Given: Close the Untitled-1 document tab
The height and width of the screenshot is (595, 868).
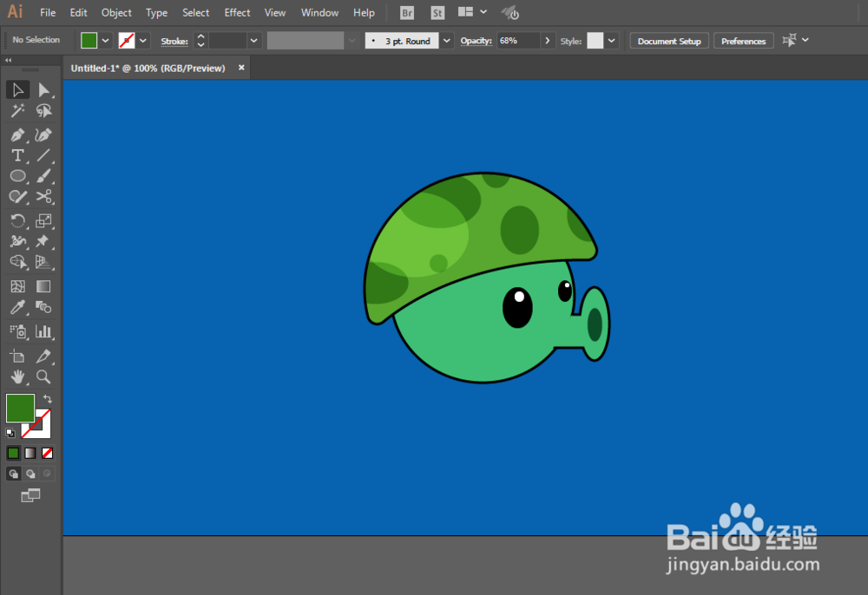Looking at the screenshot, I should tap(241, 68).
